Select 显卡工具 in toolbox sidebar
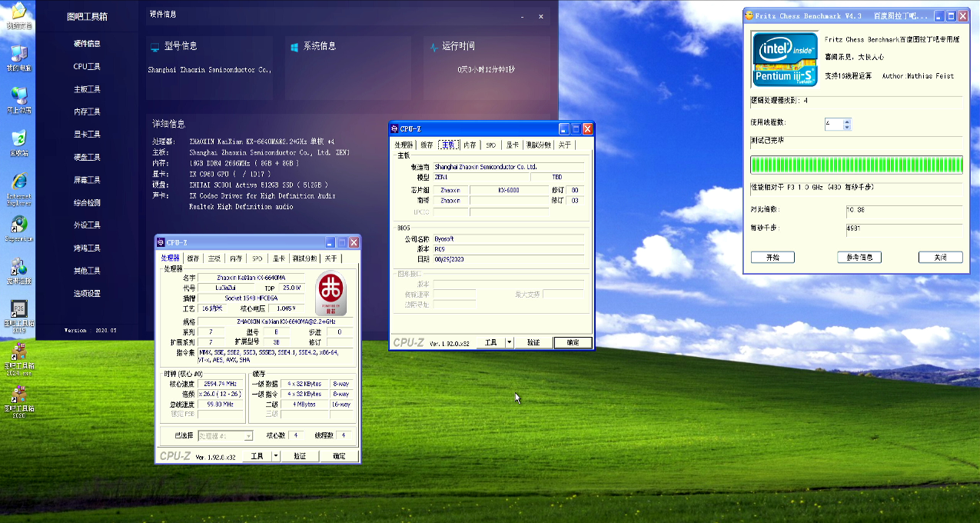Viewport: 980px width, 523px height. (87, 135)
